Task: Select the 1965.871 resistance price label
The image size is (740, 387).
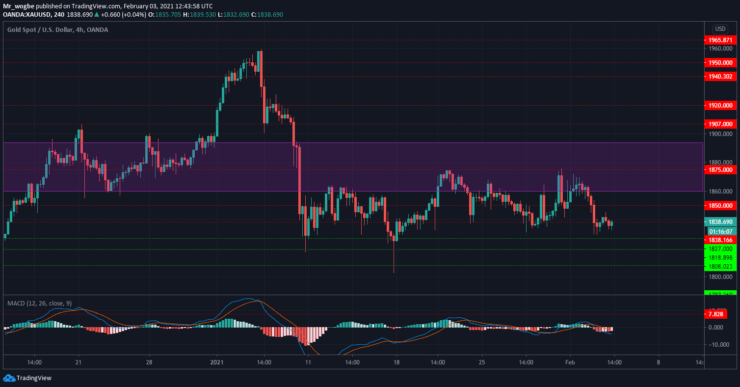Action: coord(720,40)
